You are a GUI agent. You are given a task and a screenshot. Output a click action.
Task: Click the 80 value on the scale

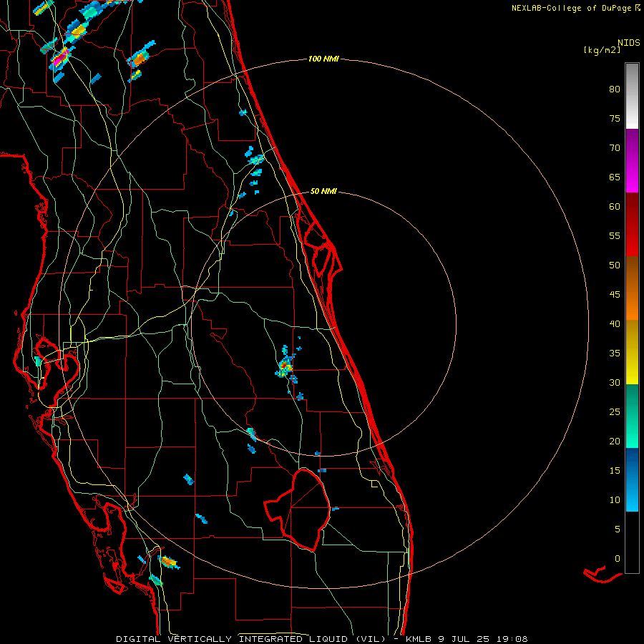(x=615, y=89)
